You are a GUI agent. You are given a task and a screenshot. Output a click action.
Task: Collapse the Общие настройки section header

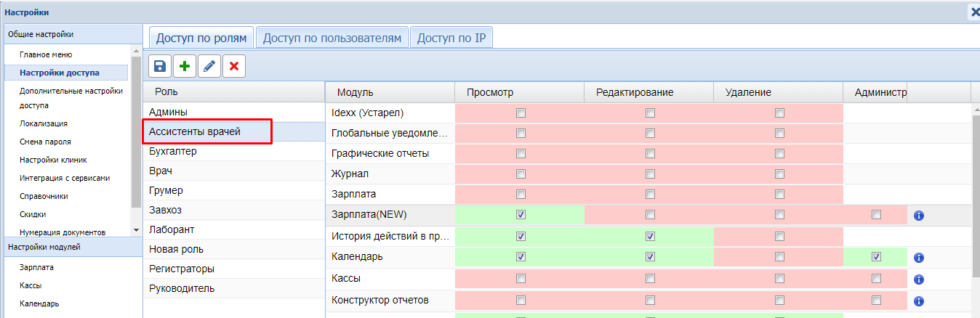tap(73, 34)
